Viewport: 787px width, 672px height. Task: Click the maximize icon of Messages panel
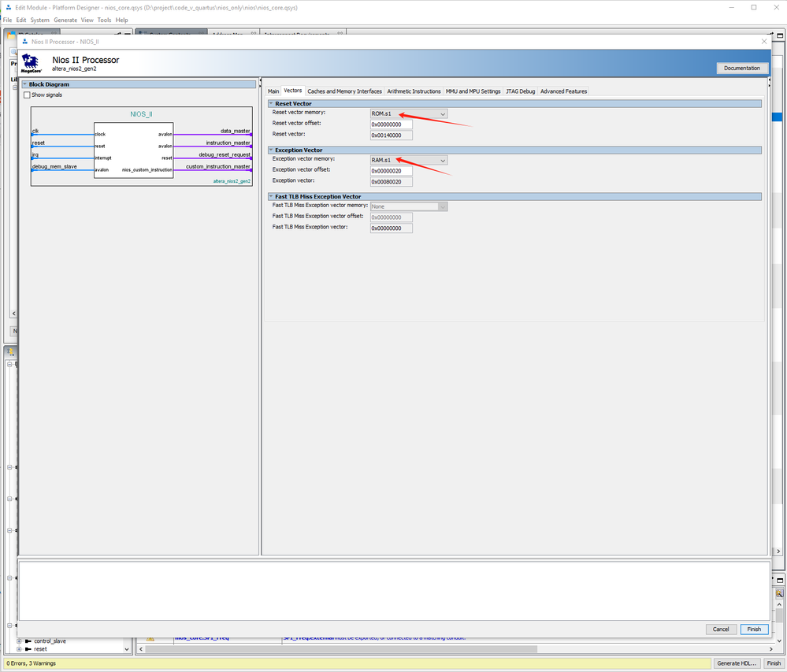pos(780,580)
